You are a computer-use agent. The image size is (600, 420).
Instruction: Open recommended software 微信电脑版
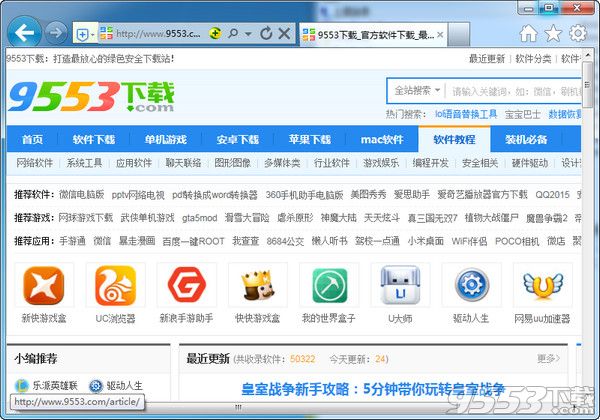[x=82, y=195]
